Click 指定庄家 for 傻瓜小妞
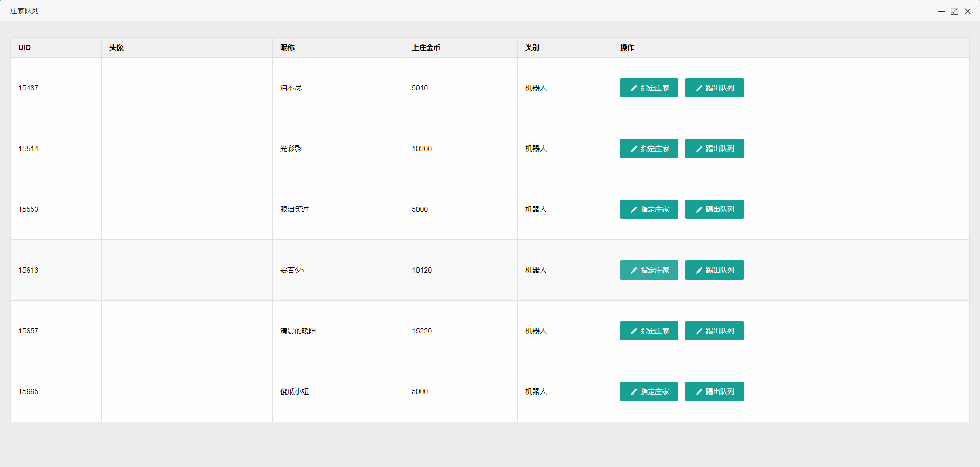980x467 pixels. (x=649, y=391)
